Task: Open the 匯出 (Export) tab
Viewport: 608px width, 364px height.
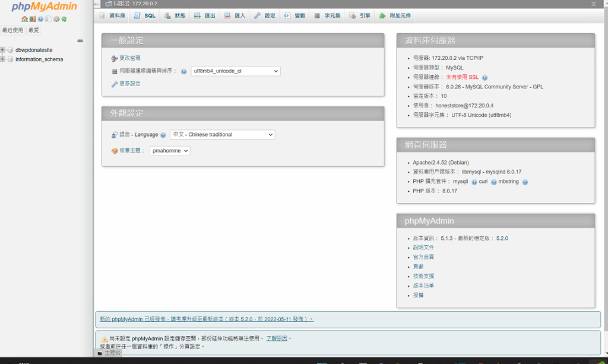Action: 205,15
